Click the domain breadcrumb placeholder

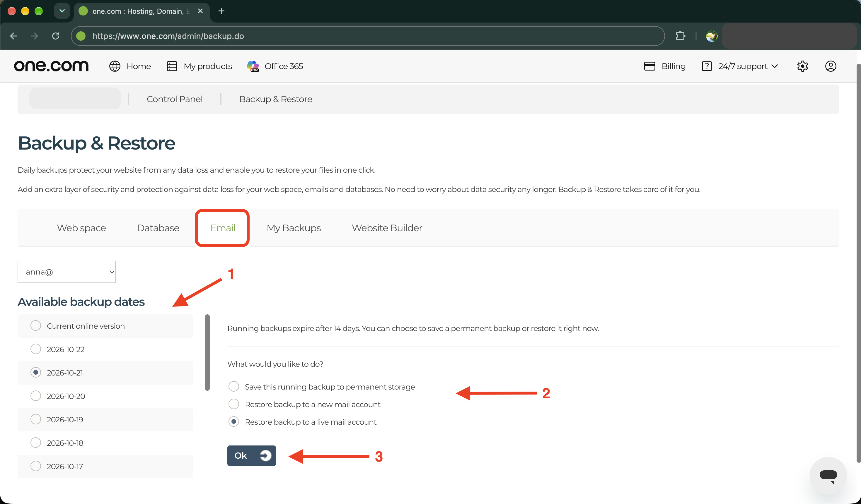pos(75,99)
